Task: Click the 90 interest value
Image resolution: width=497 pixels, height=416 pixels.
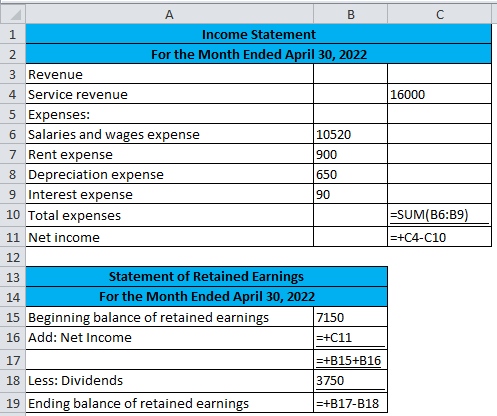Action: point(350,194)
